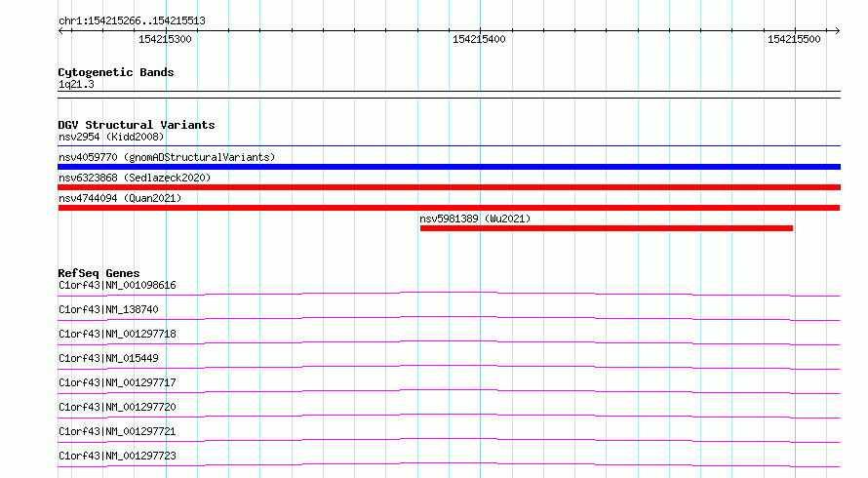
Task: Click the magenta gene line under NM_001297718
Action: click(449, 341)
